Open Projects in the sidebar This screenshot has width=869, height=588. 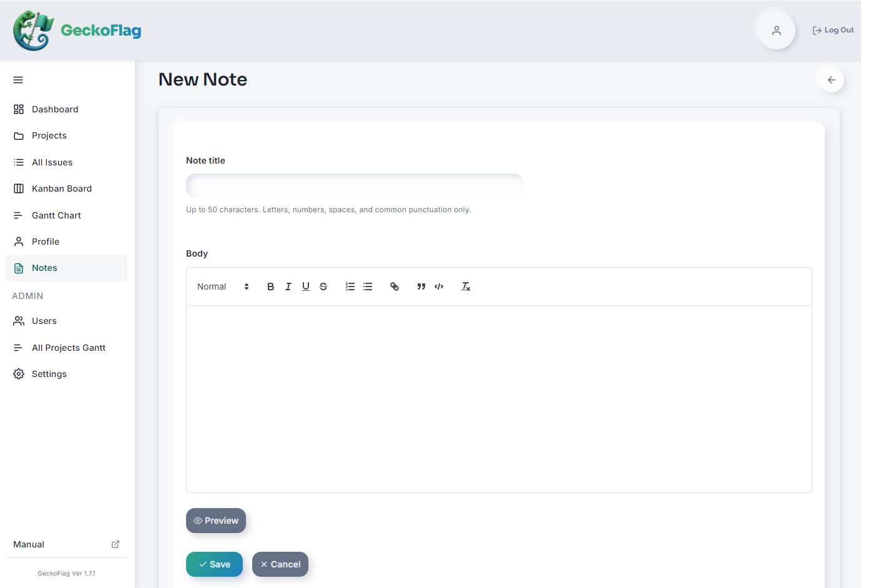(x=66, y=135)
